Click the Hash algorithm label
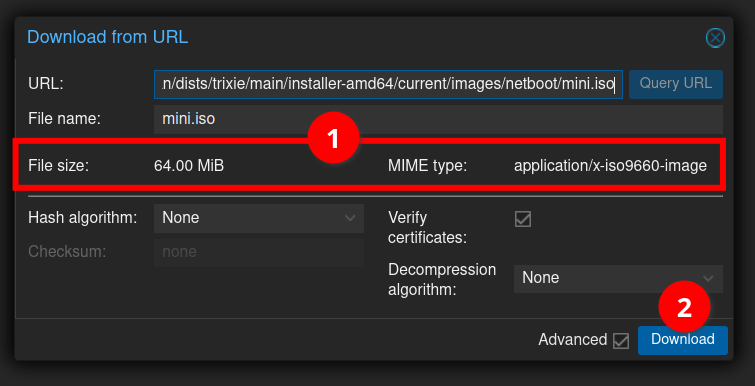 (83, 218)
